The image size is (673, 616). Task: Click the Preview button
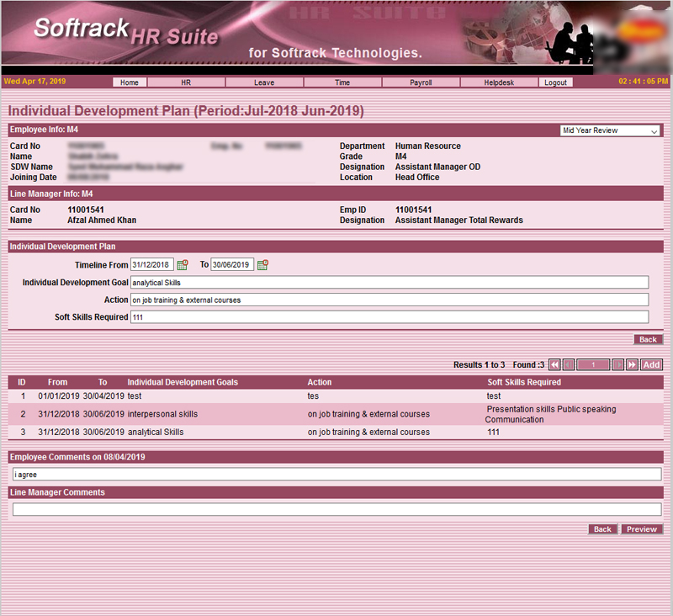642,529
